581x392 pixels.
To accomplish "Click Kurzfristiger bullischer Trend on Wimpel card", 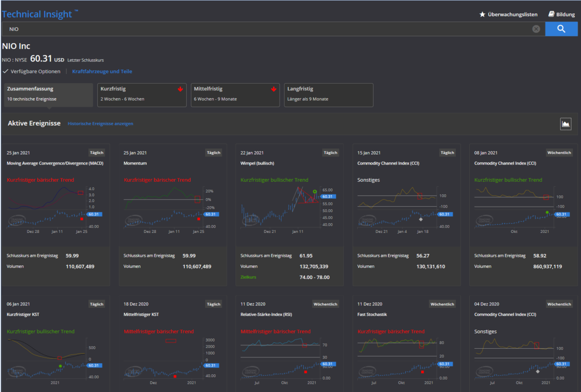I will [x=274, y=180].
